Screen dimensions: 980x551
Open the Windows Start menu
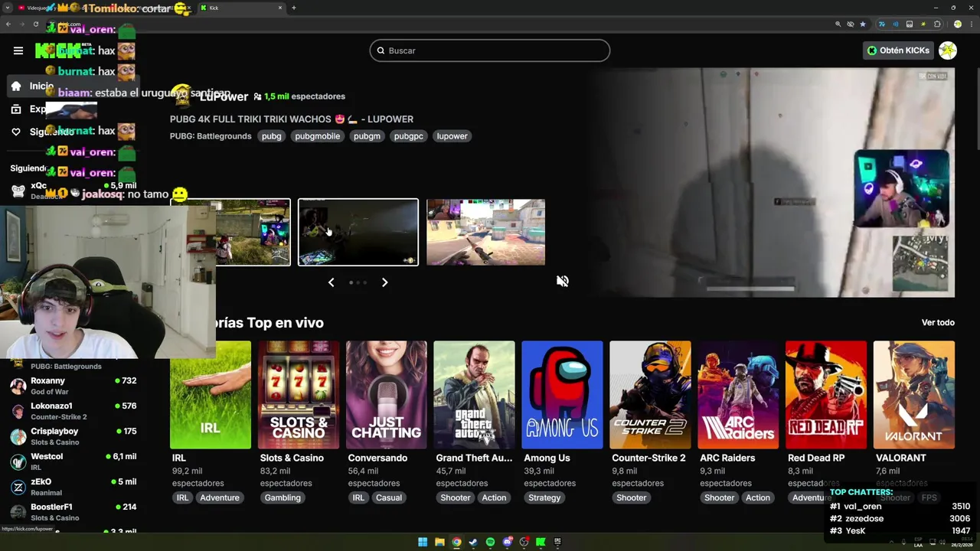(423, 542)
